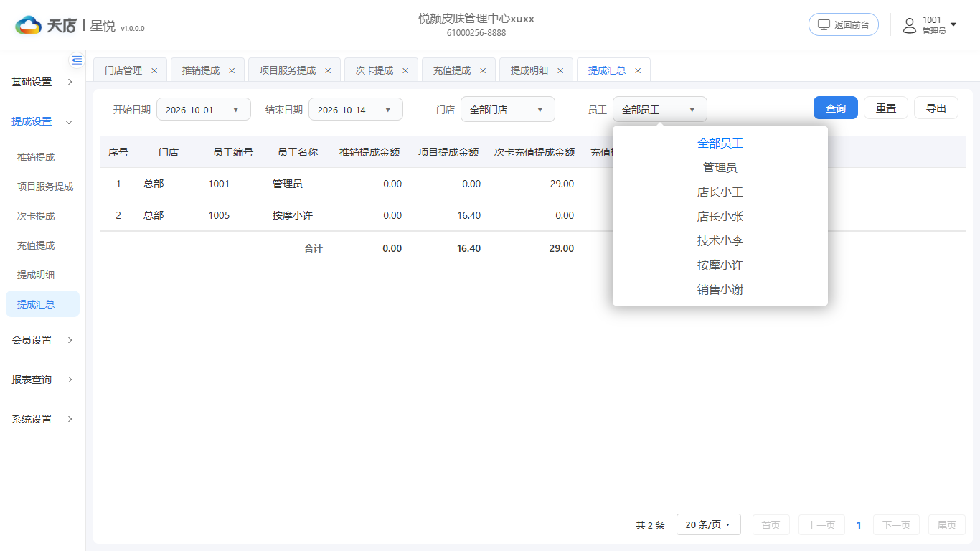Select 全部员工 in the employee list
This screenshot has width=980, height=551.
pos(720,143)
